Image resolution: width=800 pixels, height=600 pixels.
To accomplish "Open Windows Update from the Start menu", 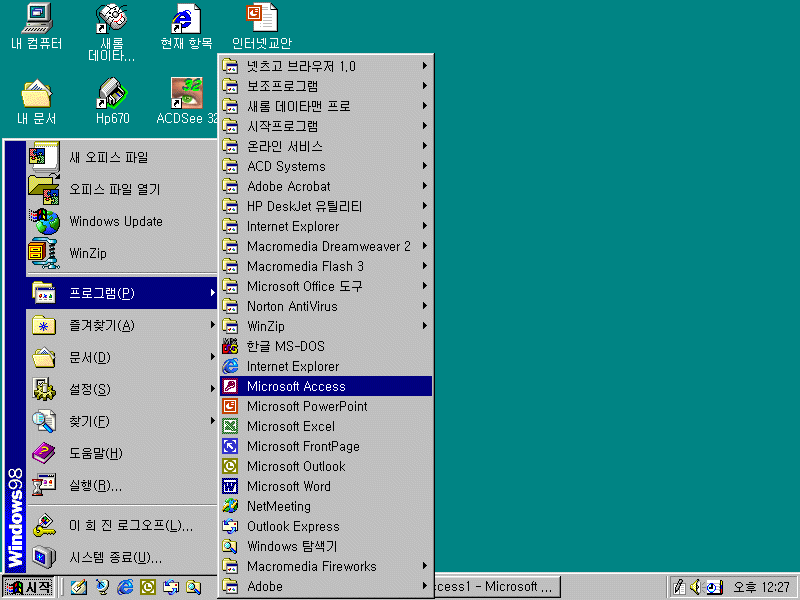I will pyautogui.click(x=122, y=221).
